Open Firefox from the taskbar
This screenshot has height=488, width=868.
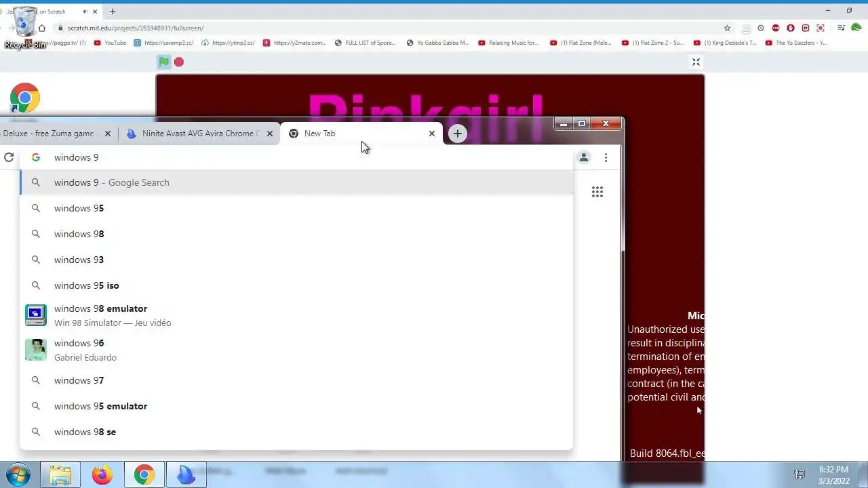click(102, 474)
